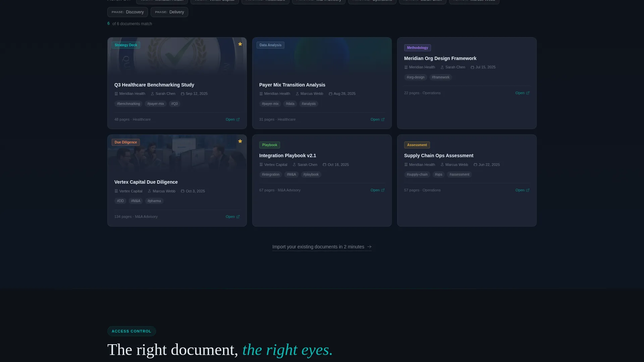The height and width of the screenshot is (362, 644).
Task: Click the #M&A tag on Integration Playbook
Action: tap(291, 175)
